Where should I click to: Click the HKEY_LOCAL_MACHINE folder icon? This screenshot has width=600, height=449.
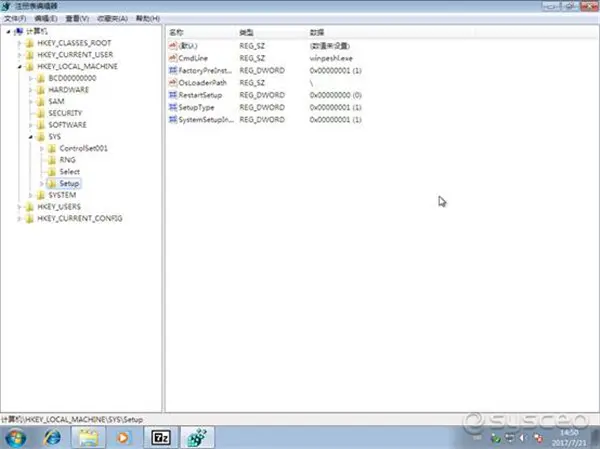point(29,67)
